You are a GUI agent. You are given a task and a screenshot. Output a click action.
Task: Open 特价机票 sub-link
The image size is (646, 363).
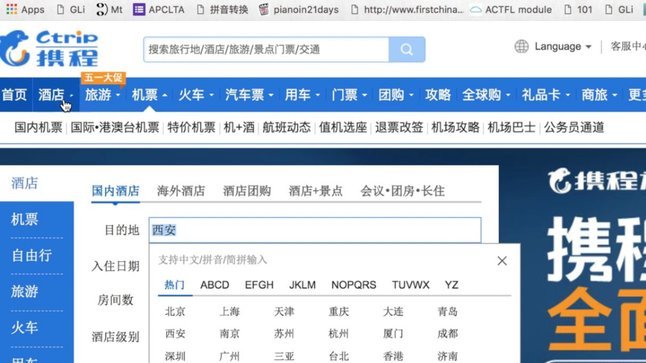[x=192, y=127]
